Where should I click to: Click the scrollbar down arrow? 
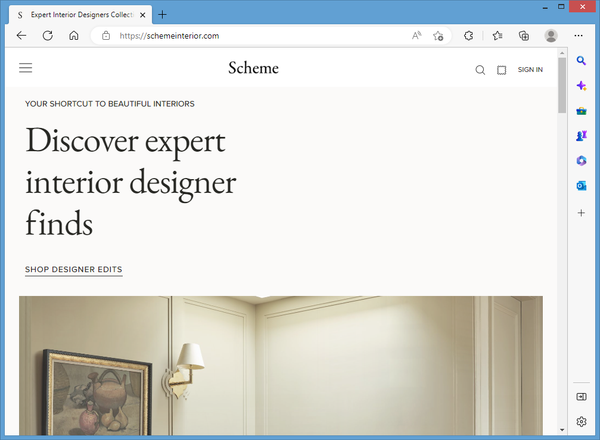click(x=562, y=430)
